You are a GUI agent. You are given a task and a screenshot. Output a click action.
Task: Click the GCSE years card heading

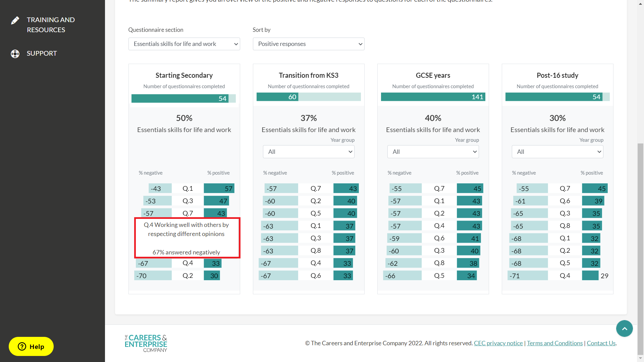[x=433, y=75]
